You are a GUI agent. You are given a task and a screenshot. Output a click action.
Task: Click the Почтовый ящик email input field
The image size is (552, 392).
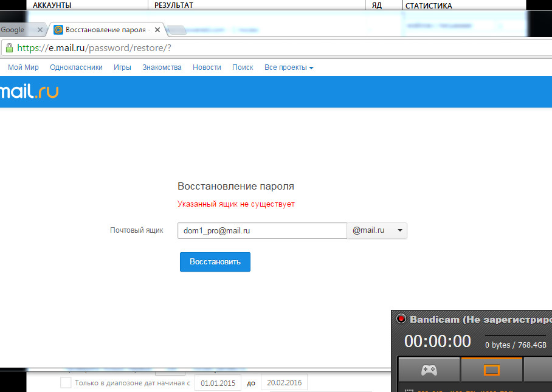coord(262,231)
